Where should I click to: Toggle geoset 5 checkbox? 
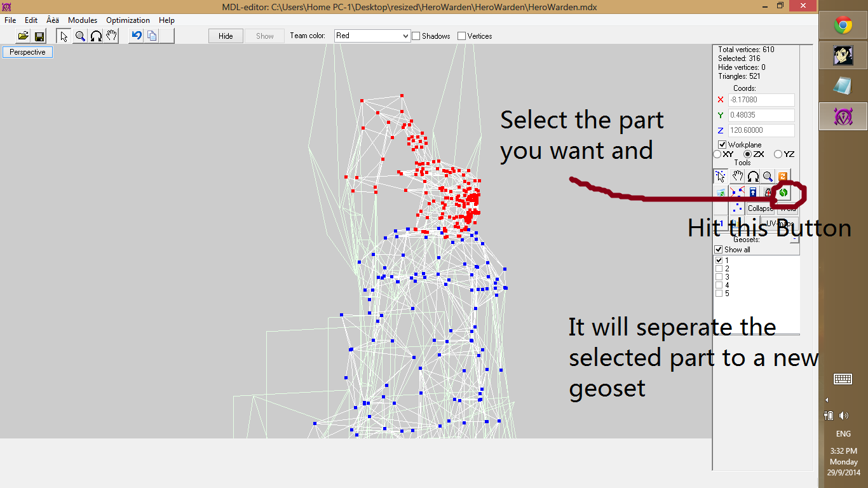click(x=719, y=294)
